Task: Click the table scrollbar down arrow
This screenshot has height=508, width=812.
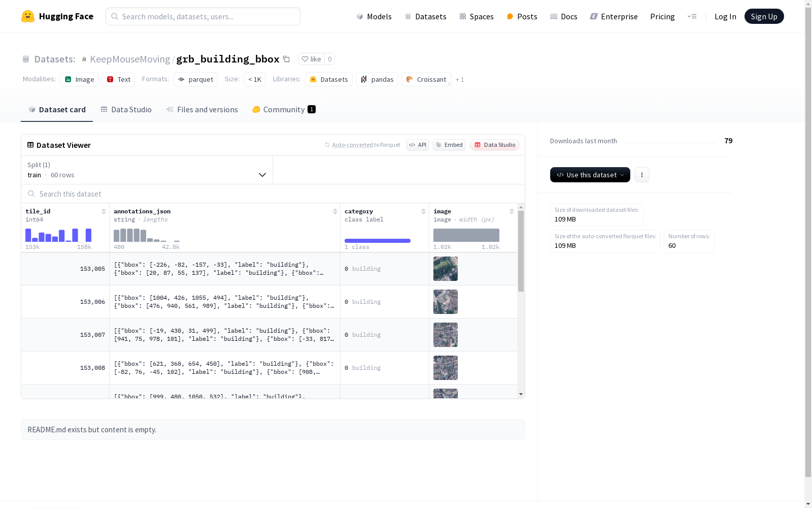Action: (x=521, y=394)
